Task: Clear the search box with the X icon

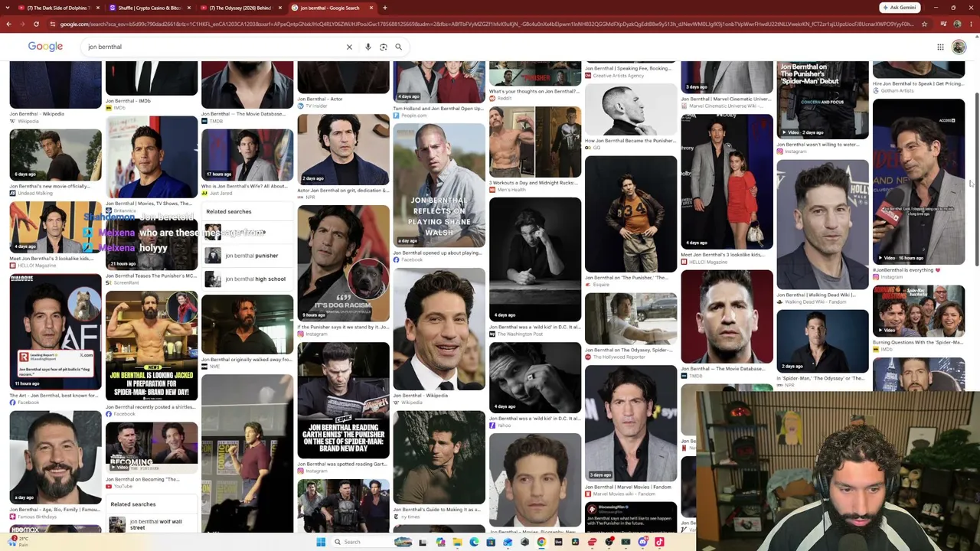Action: 349,47
